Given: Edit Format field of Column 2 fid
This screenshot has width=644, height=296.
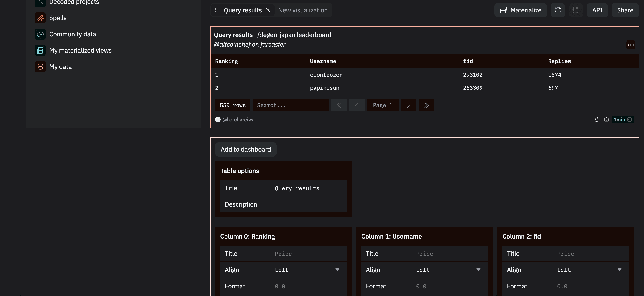Looking at the screenshot, I should [591, 286].
